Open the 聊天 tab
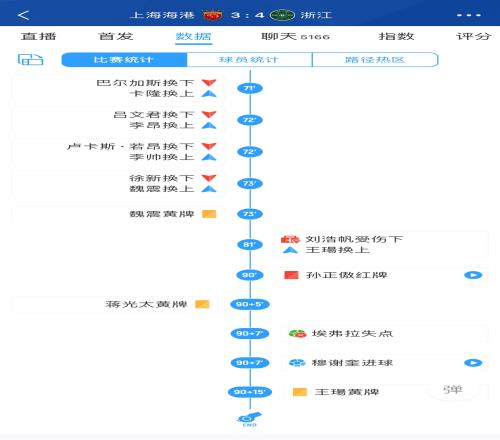The width and height of the screenshot is (500, 440). pyautogui.click(x=295, y=36)
